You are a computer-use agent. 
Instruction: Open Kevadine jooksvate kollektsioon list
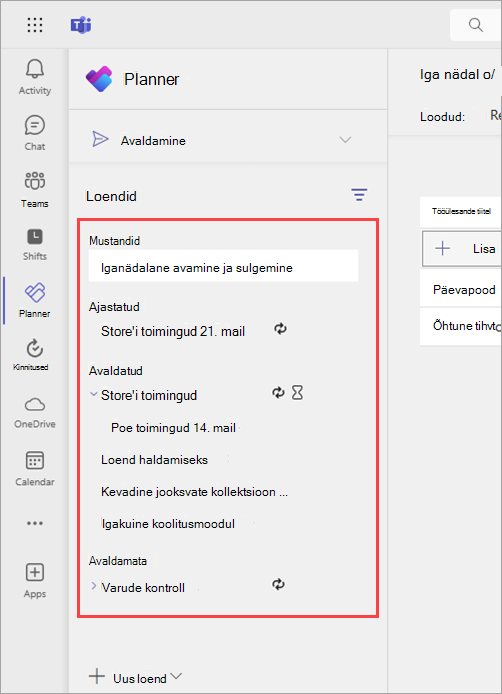(194, 492)
